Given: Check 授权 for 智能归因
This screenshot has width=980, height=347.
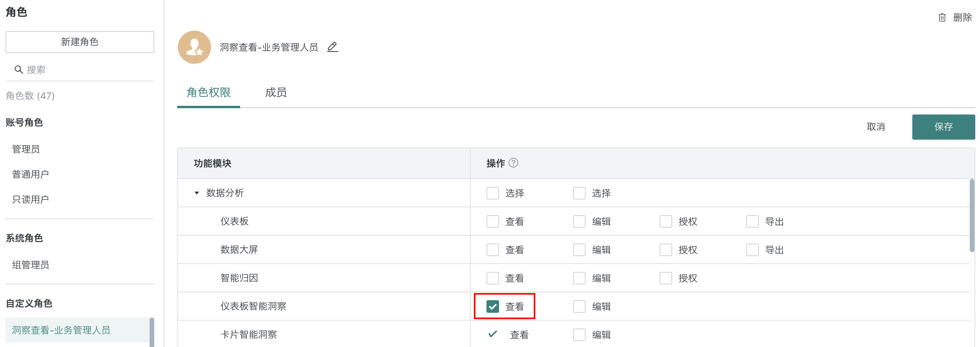Looking at the screenshot, I should click(666, 278).
